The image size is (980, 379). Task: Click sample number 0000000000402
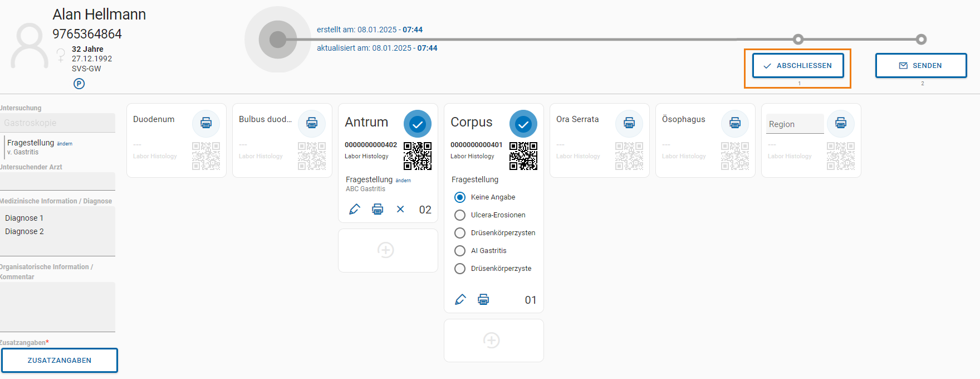[x=371, y=145]
